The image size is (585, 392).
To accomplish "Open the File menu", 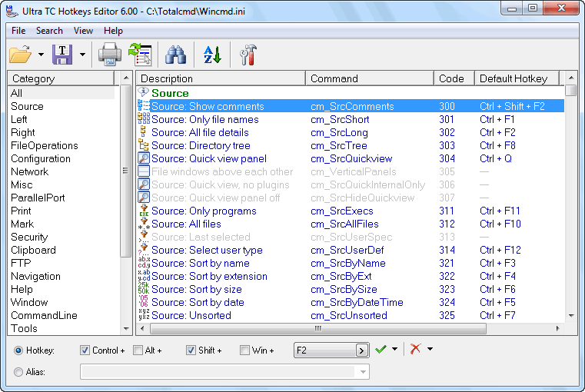I will [18, 31].
